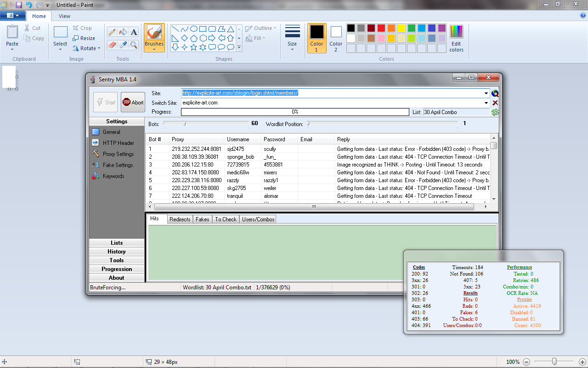Image resolution: width=588 pixels, height=368 pixels.
Task: Choose the Pentagon shape
Action: [x=193, y=38]
